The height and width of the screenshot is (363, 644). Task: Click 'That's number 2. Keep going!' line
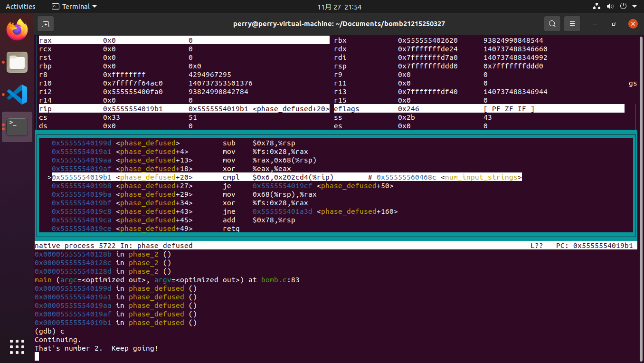coord(96,348)
